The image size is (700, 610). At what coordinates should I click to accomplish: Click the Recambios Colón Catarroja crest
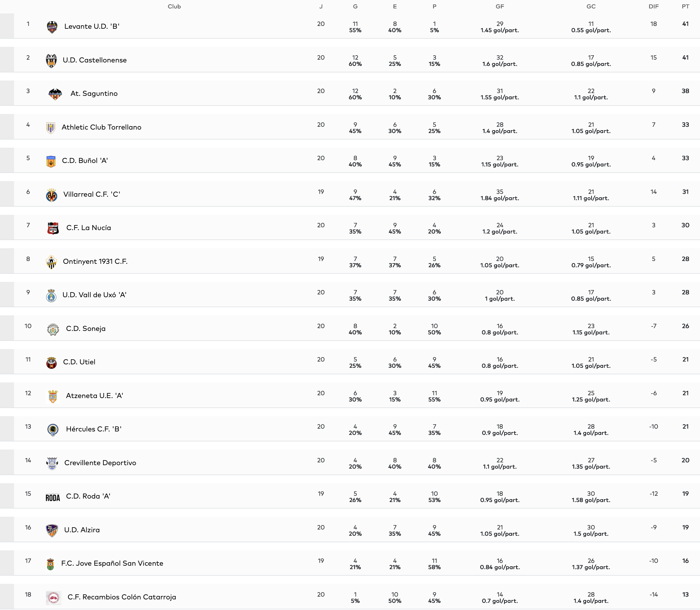click(x=53, y=598)
